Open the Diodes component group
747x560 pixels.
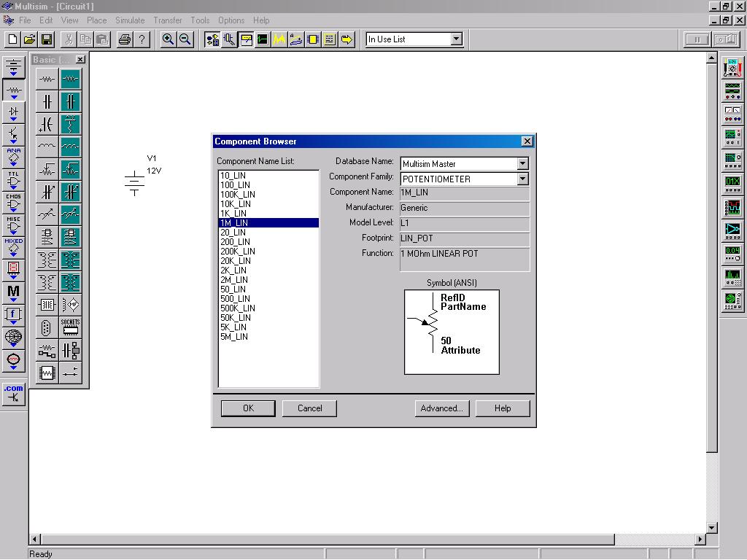13,112
